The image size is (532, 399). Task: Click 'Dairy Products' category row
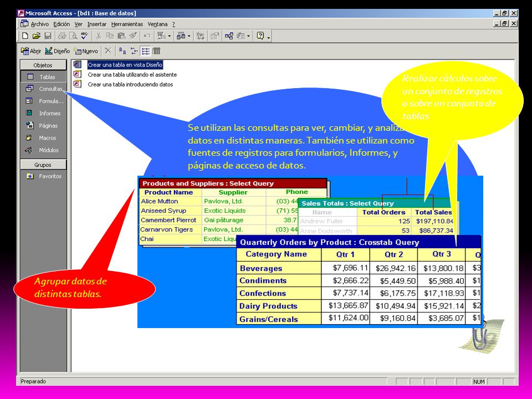268,306
